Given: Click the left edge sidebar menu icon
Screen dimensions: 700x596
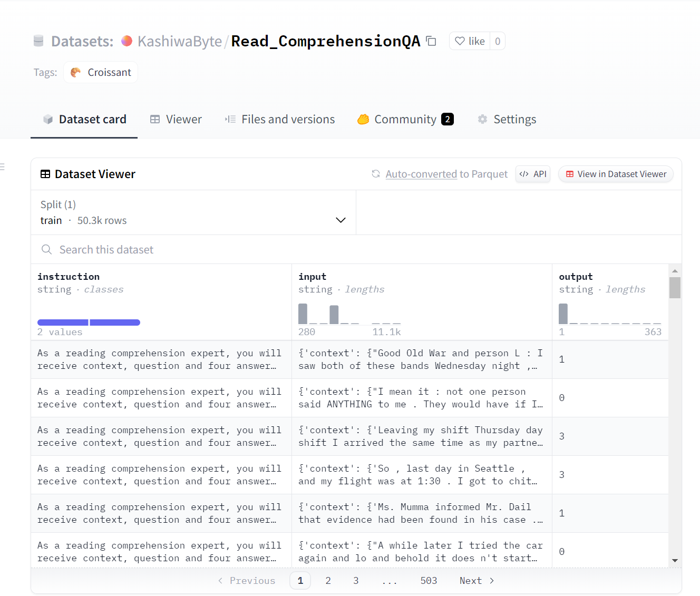Looking at the screenshot, I should [x=3, y=167].
